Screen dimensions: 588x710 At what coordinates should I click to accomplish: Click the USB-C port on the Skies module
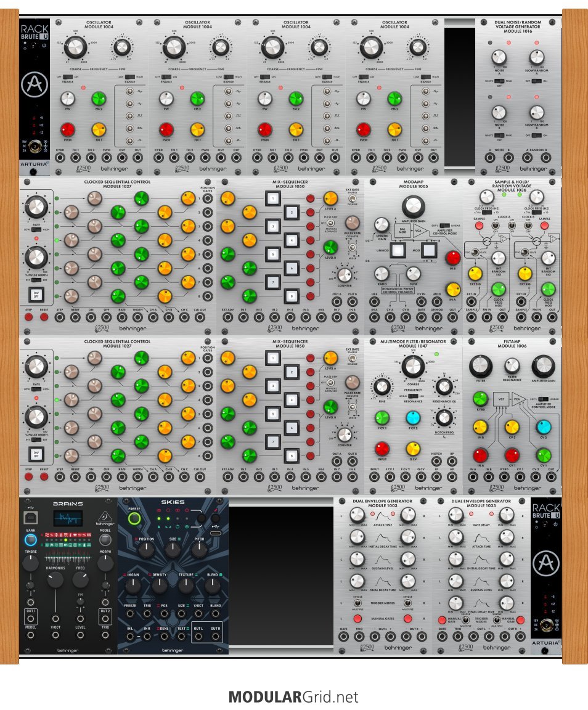(x=215, y=534)
